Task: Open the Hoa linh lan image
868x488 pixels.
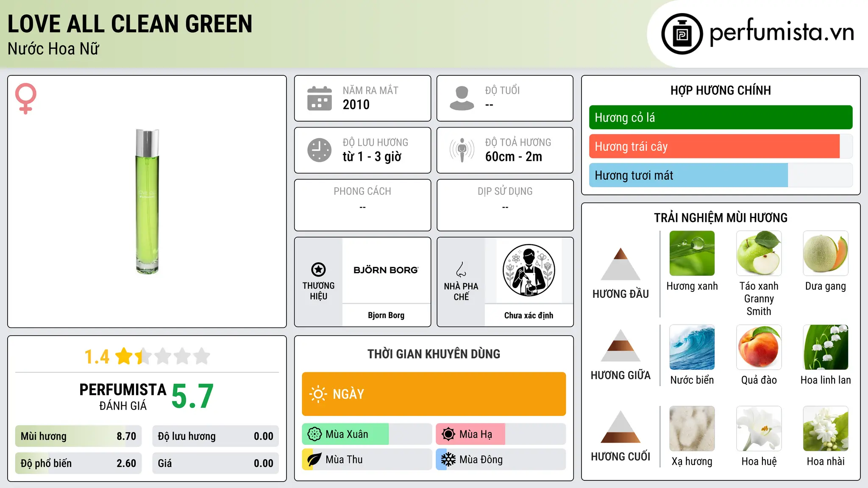Action: (x=826, y=347)
